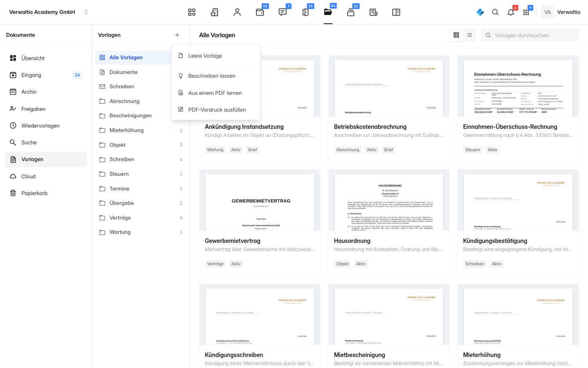Open the Hausordnung template card

(389, 223)
